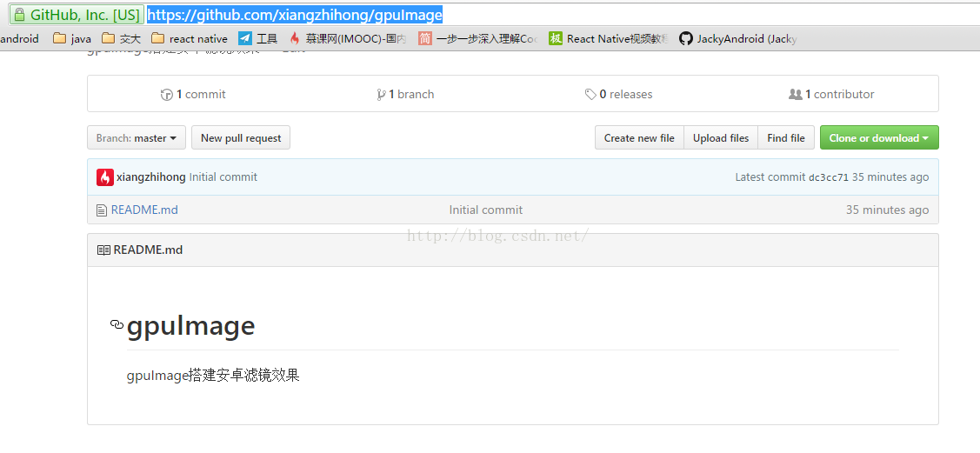Screen dimensions: 980x453
Task: Click New pull request button
Action: 241,138
